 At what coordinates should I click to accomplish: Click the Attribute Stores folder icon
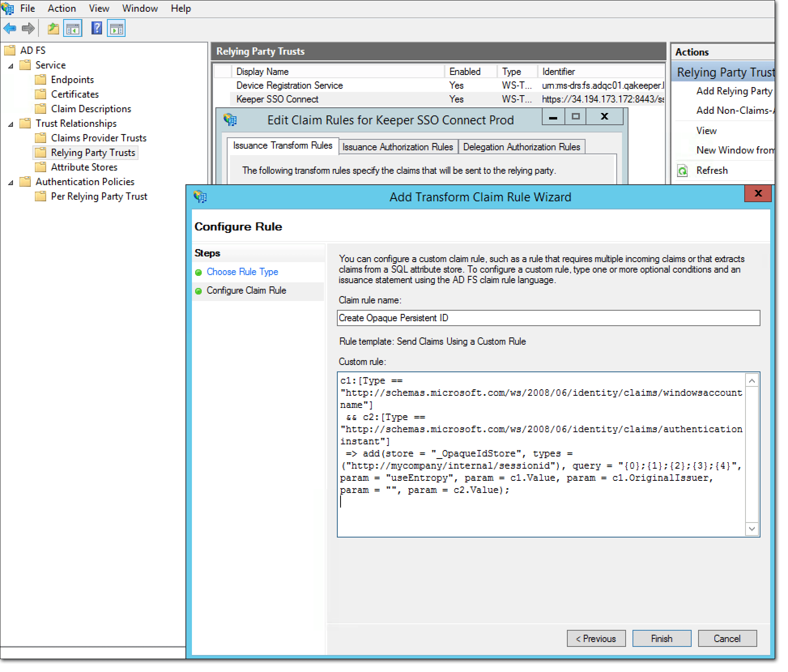[x=41, y=167]
